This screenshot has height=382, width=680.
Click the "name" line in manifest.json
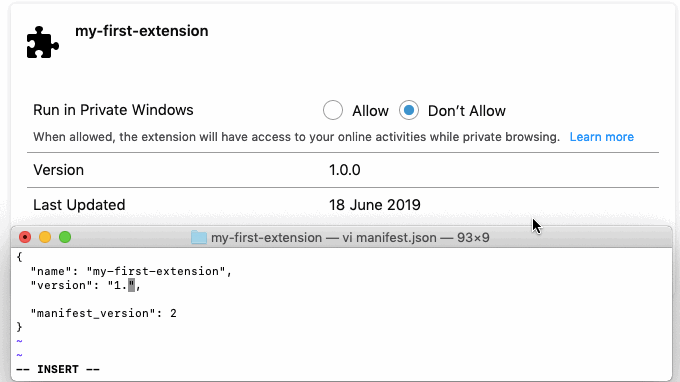[x=131, y=271]
